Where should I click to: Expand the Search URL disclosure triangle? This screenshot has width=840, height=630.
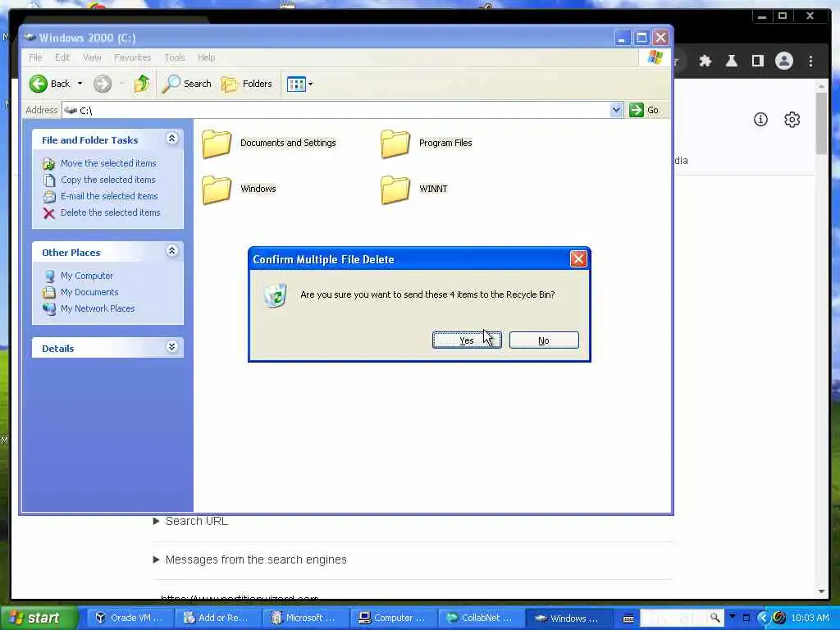point(156,521)
